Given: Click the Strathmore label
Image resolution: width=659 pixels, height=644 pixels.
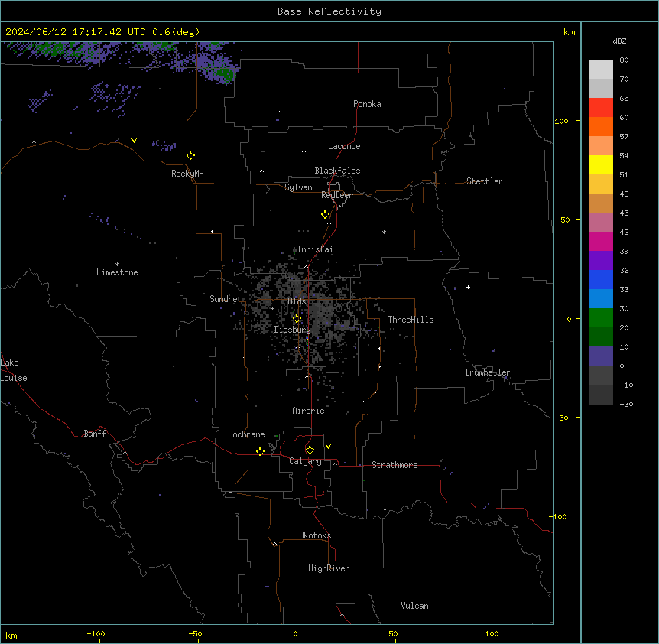Looking at the screenshot, I should [394, 465].
